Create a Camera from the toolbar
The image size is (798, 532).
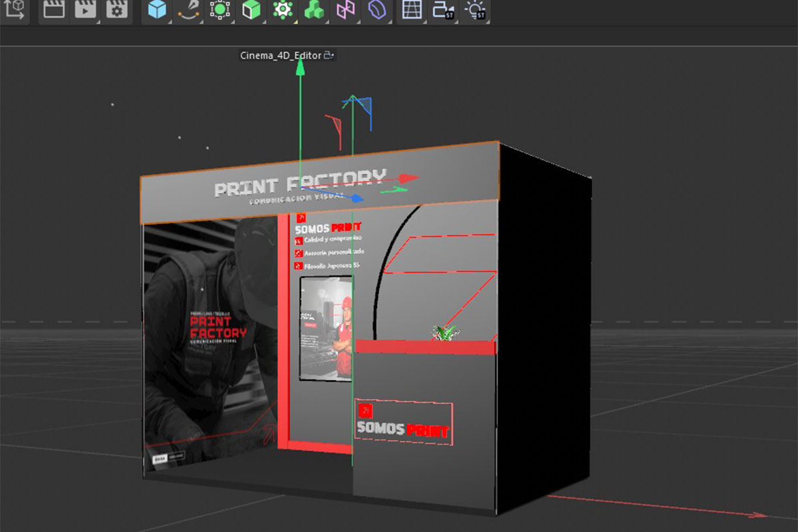click(443, 10)
